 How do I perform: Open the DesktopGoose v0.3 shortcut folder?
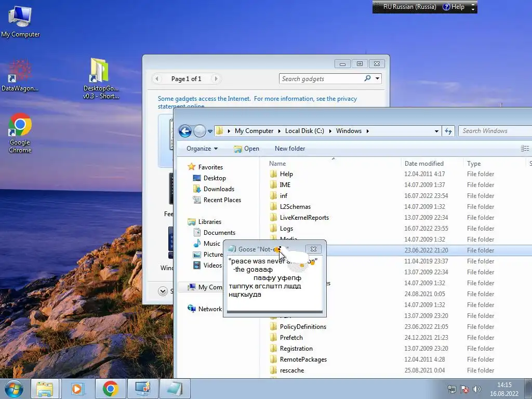[x=101, y=79]
